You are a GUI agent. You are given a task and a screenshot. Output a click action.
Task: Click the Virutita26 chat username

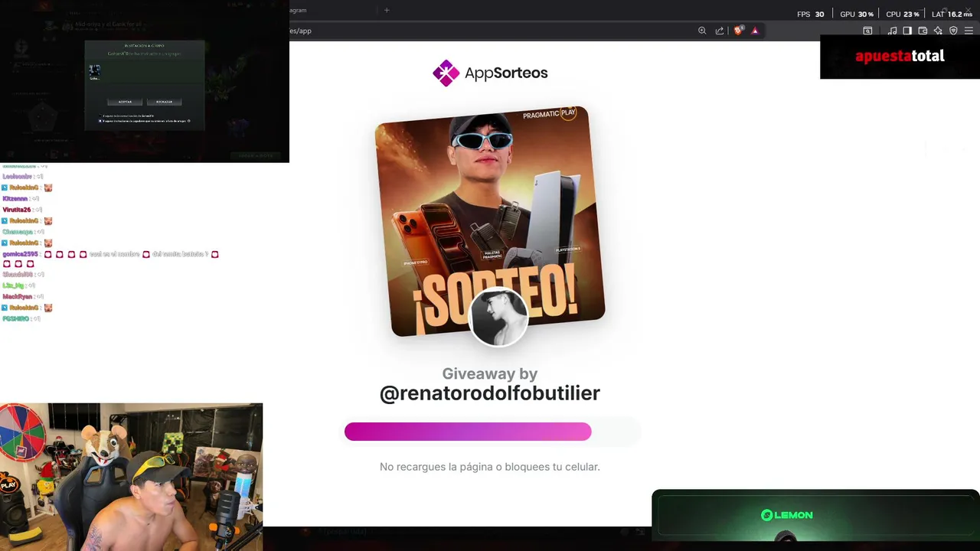17,210
